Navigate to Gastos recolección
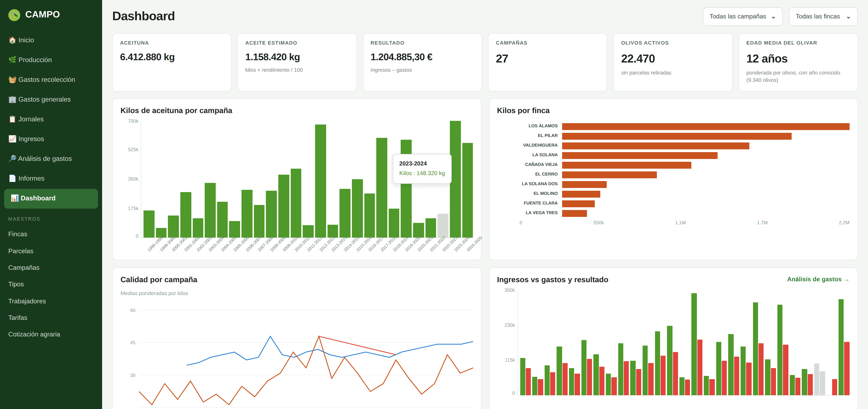Image resolution: width=868 pixels, height=409 pixels. tap(51, 80)
